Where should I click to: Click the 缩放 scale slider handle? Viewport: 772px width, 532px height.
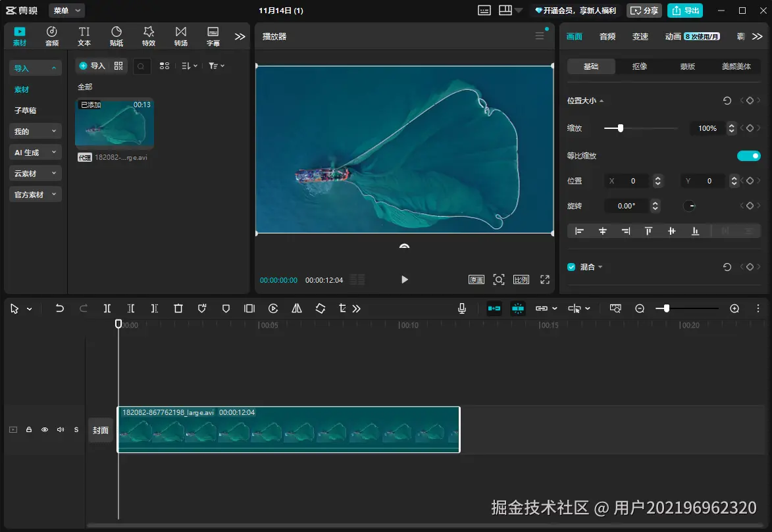pos(620,128)
